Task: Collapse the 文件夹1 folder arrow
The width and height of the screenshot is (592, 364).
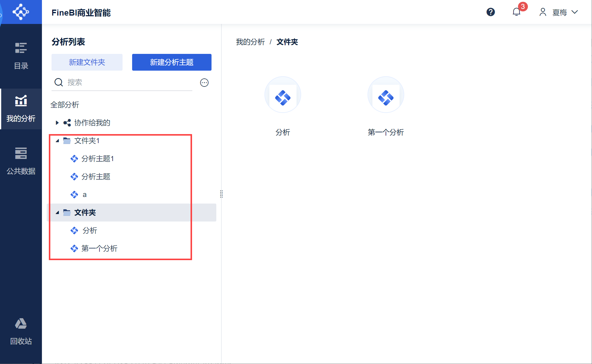Action: (x=57, y=141)
